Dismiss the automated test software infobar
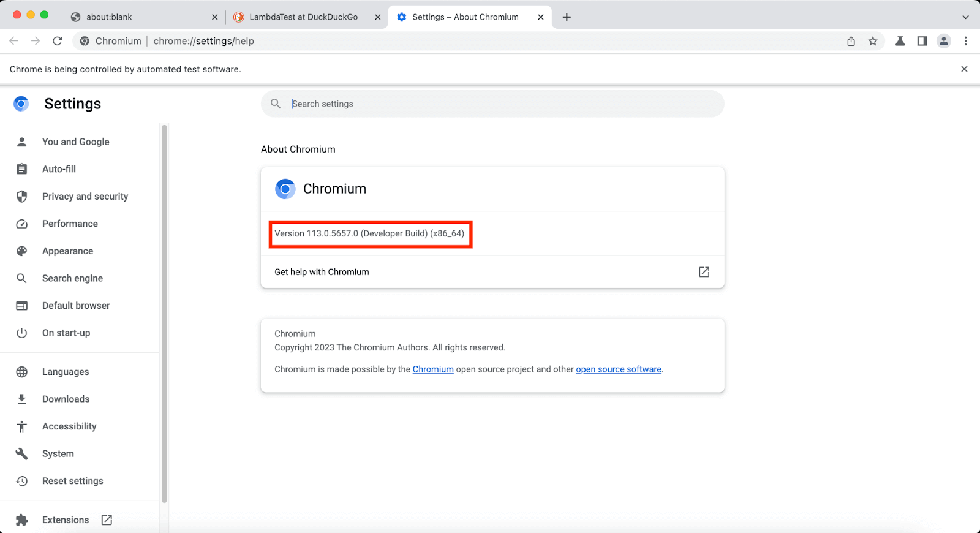 tap(964, 69)
